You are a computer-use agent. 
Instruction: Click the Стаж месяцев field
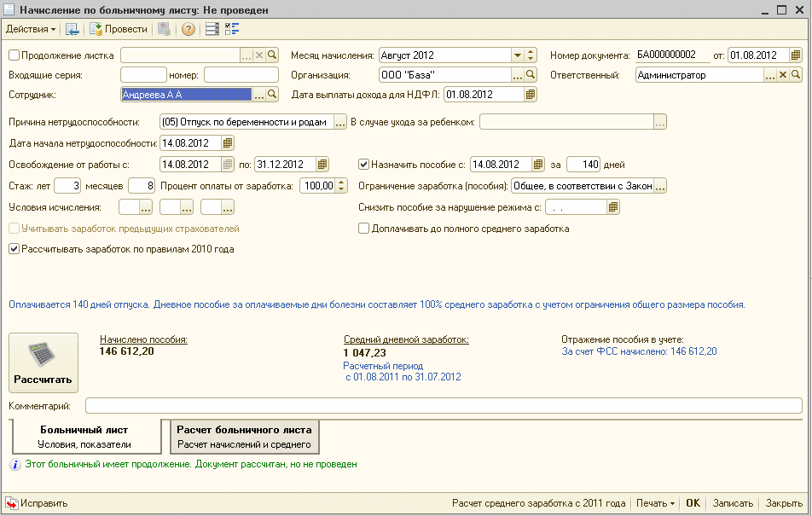click(142, 186)
